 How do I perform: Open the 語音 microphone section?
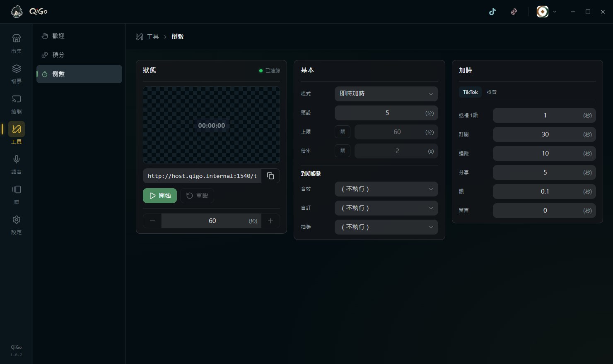pos(17,164)
